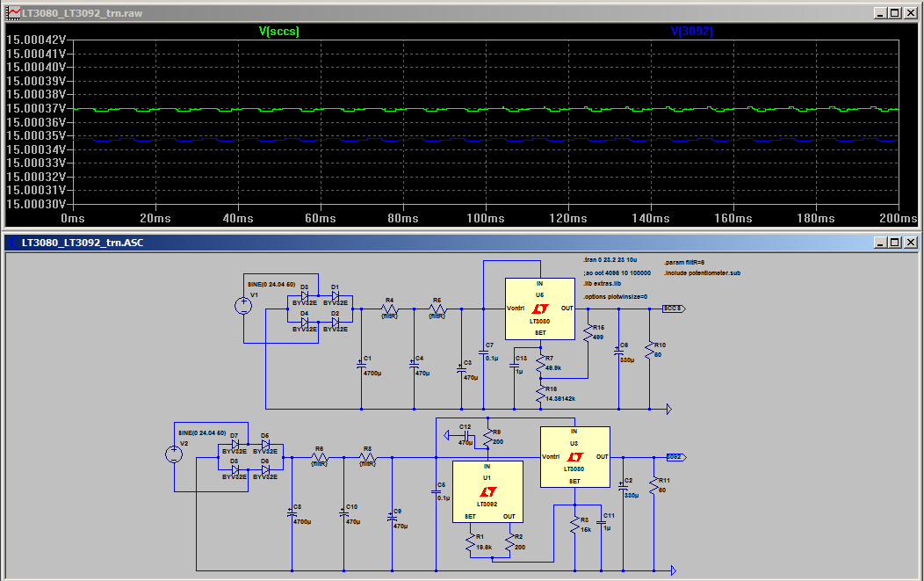
Task: Click capacitor C1 4700µ symbol
Action: point(361,366)
